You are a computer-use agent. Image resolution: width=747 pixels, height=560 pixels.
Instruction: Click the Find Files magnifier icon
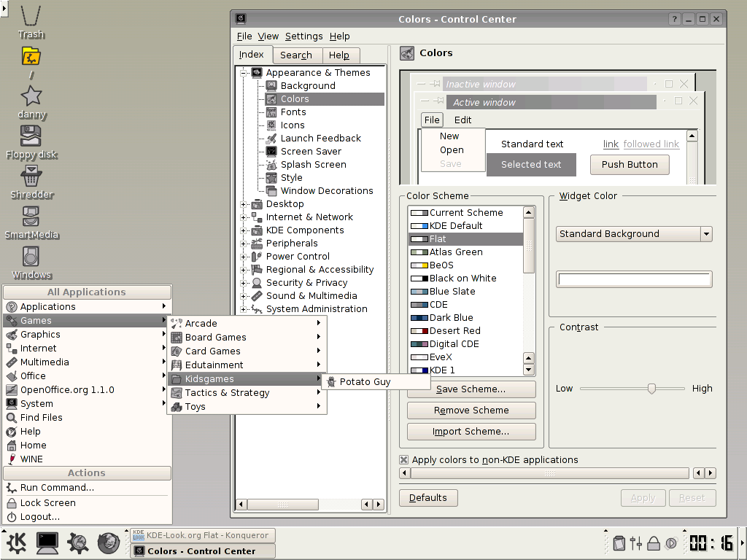point(12,418)
